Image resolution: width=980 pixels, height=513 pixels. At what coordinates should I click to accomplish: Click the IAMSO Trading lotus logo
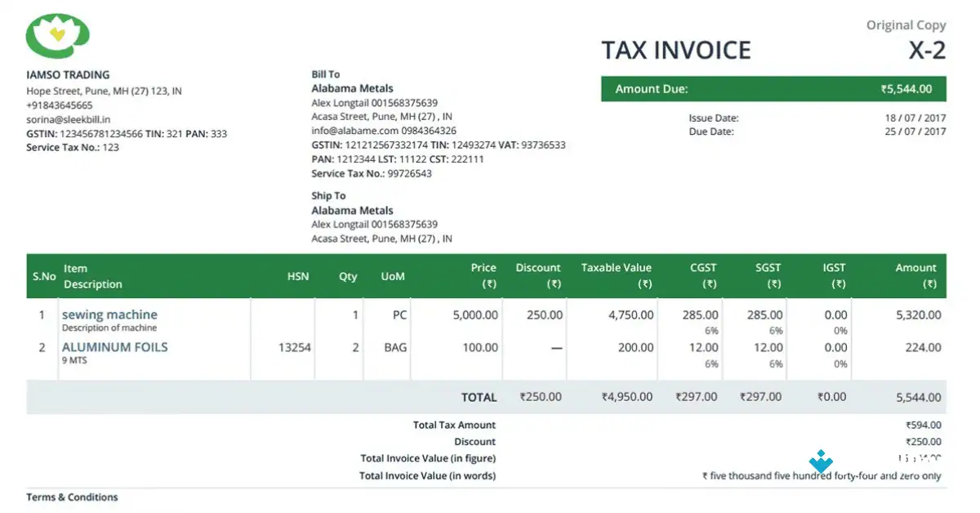coord(56,34)
